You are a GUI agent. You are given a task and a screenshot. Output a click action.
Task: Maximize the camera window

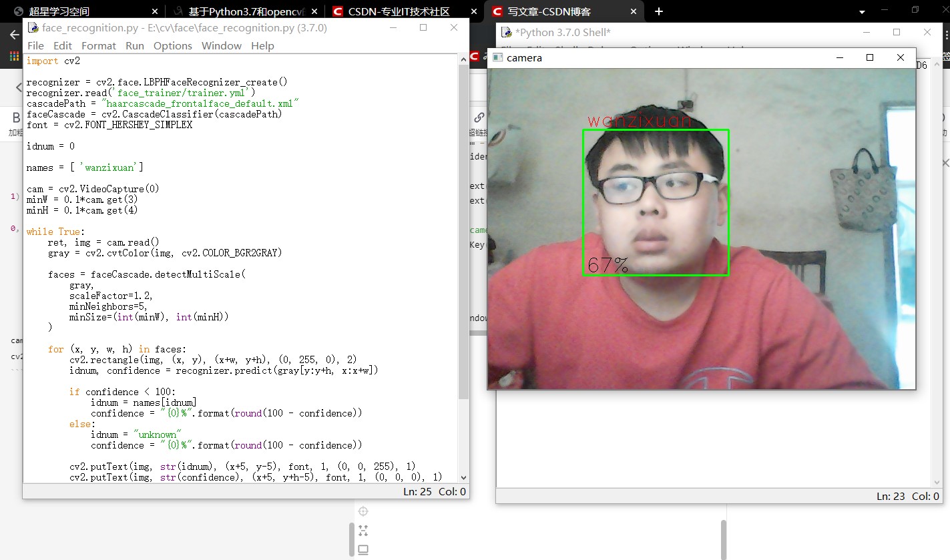pos(869,57)
